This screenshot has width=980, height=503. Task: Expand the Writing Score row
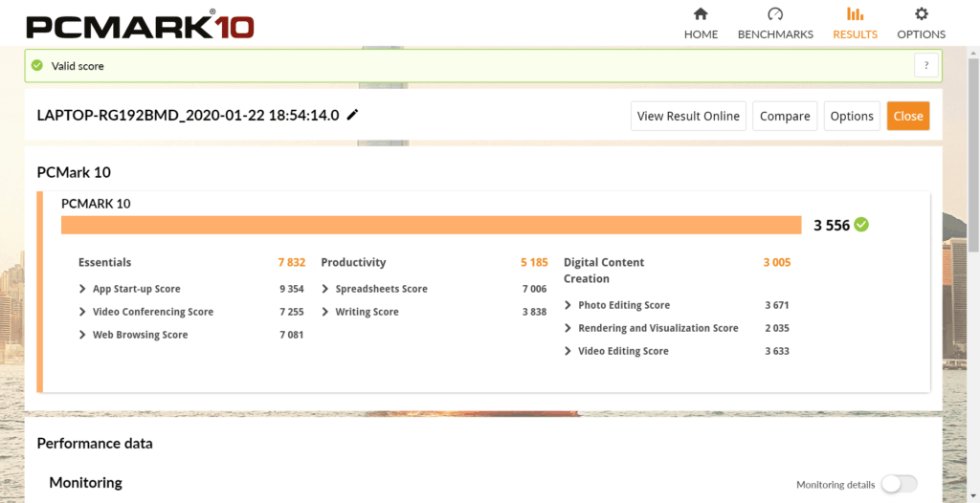pyautogui.click(x=326, y=312)
